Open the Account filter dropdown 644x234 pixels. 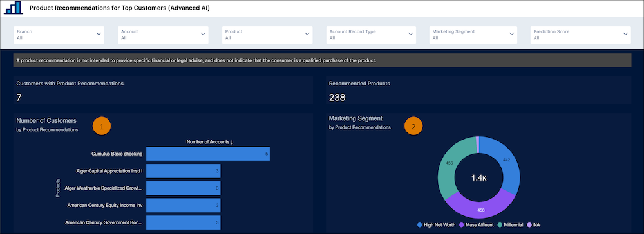tap(163, 35)
